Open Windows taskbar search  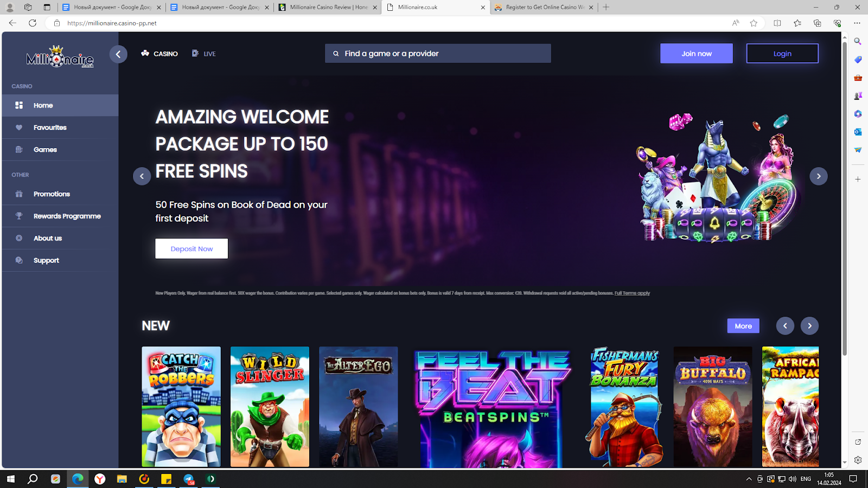[33, 479]
